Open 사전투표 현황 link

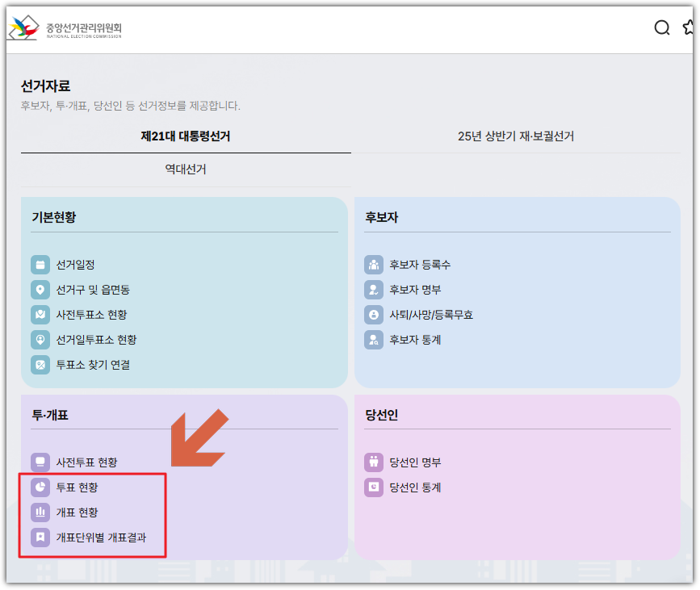[86, 462]
